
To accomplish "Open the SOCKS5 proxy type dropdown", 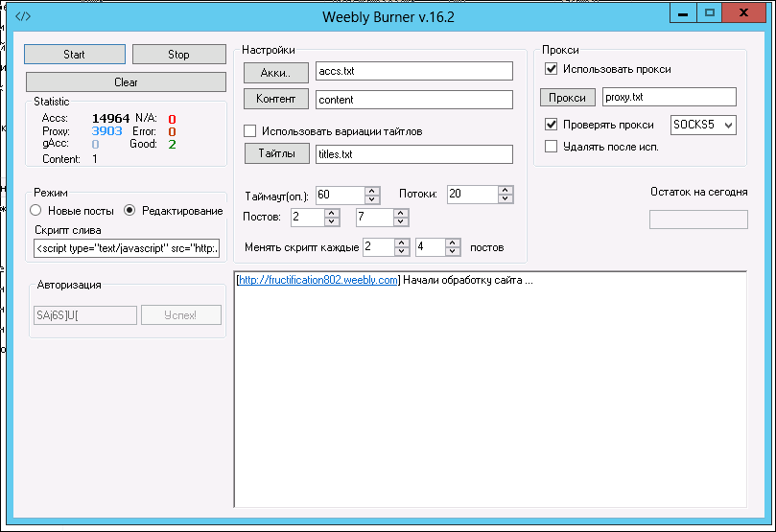I will 728,125.
